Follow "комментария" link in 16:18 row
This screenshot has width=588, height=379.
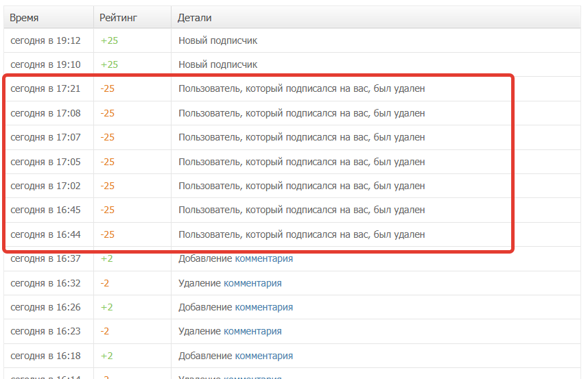tap(264, 356)
